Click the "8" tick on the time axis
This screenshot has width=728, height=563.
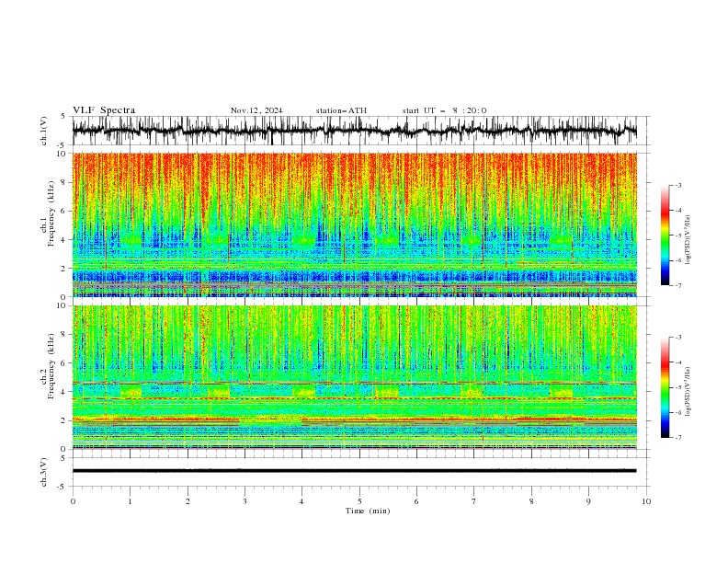click(531, 501)
